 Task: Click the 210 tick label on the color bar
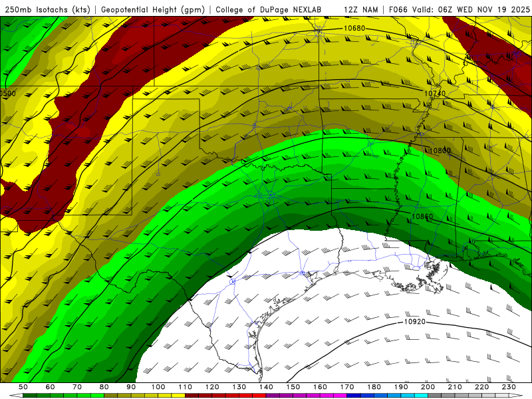pyautogui.click(x=455, y=387)
